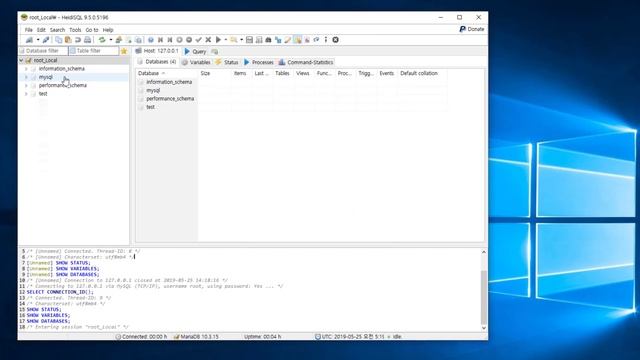640x360 pixels.
Task: Click the checkmark post changes icon
Action: [198, 40]
